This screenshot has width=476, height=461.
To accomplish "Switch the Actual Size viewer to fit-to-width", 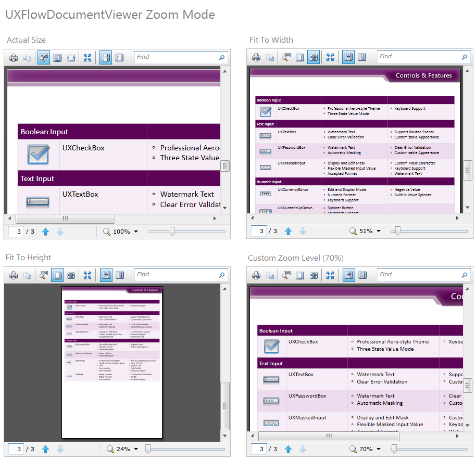I will tap(71, 58).
